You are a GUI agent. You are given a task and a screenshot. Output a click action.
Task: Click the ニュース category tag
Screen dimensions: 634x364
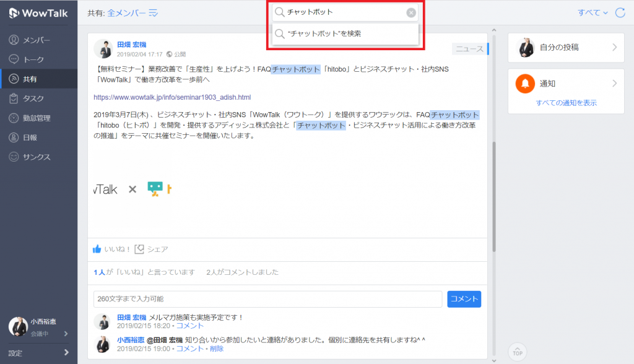click(470, 49)
